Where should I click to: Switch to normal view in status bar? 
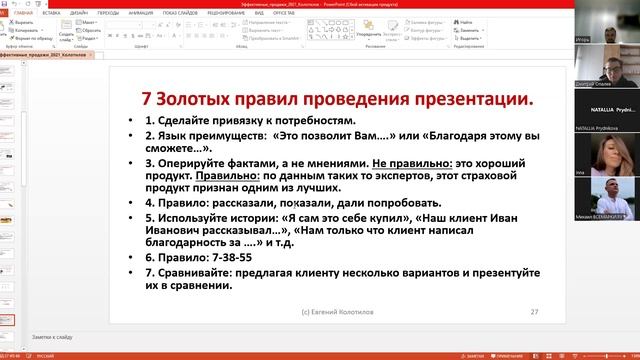click(536, 356)
